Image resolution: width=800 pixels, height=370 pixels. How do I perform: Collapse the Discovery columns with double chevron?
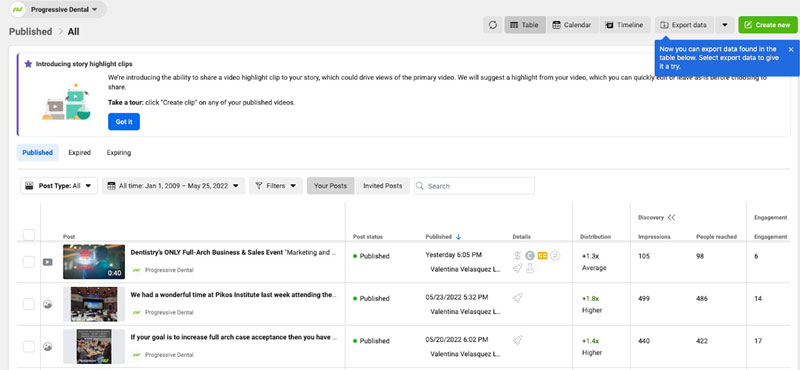671,217
